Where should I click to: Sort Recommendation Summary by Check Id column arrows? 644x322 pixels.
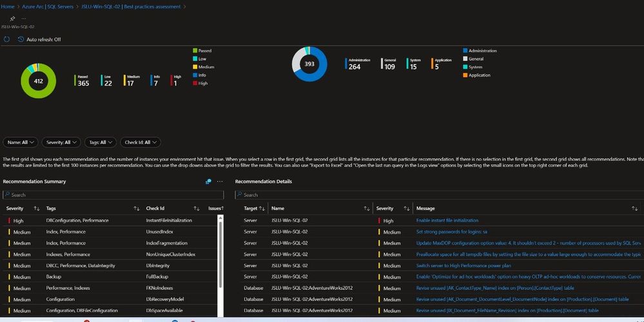pos(197,209)
